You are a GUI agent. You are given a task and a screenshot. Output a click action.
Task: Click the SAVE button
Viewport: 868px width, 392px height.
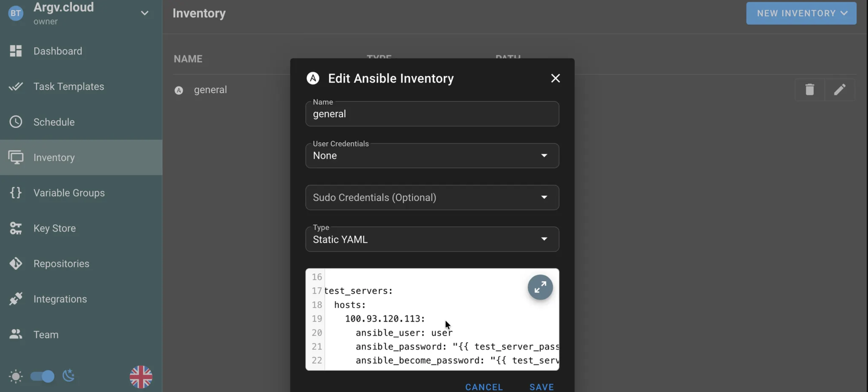(542, 387)
